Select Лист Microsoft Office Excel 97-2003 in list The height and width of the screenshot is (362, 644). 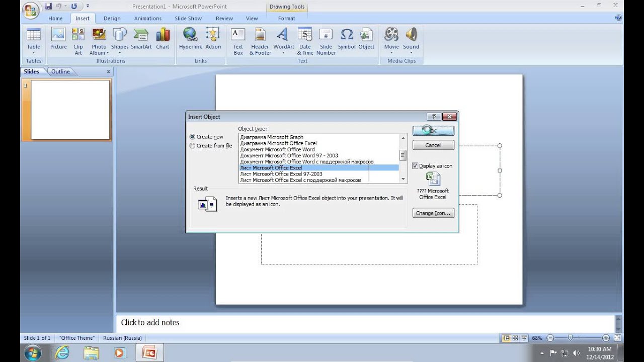(282, 173)
